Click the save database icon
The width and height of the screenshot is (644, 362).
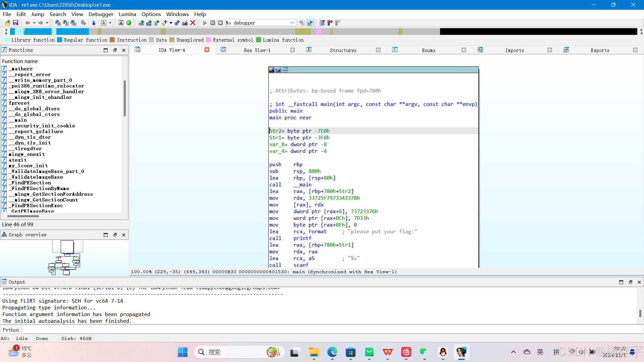click(15, 23)
